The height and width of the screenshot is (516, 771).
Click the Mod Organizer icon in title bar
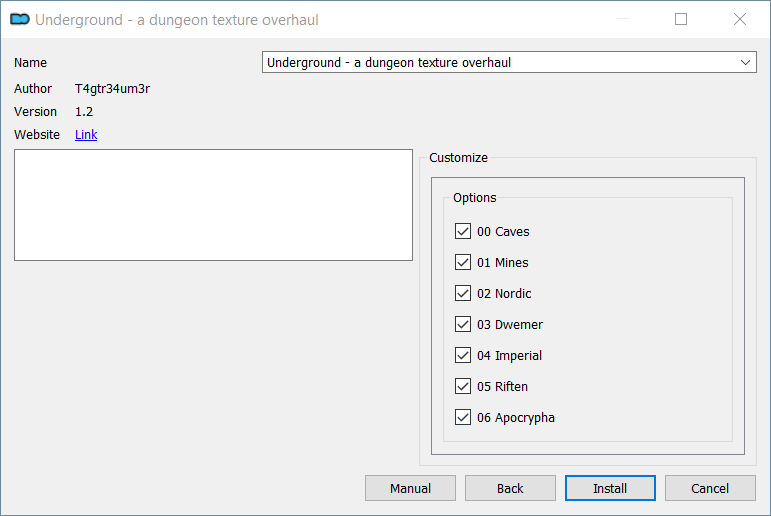pyautogui.click(x=20, y=19)
